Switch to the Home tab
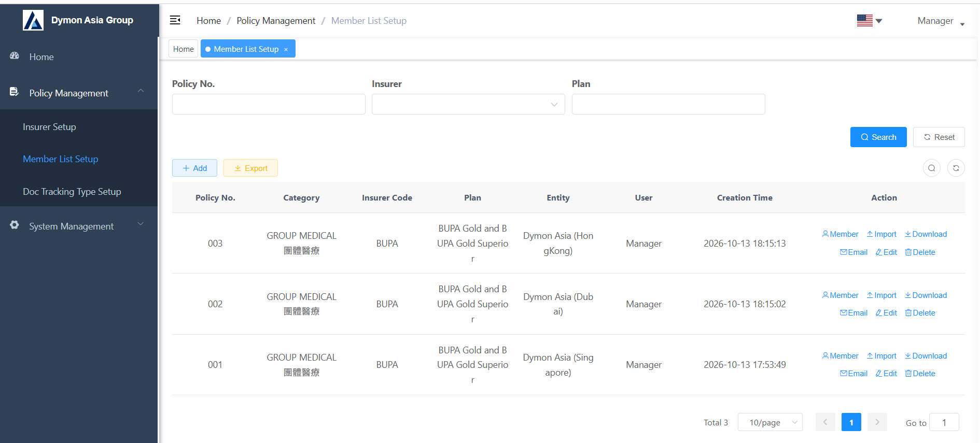 [x=183, y=49]
